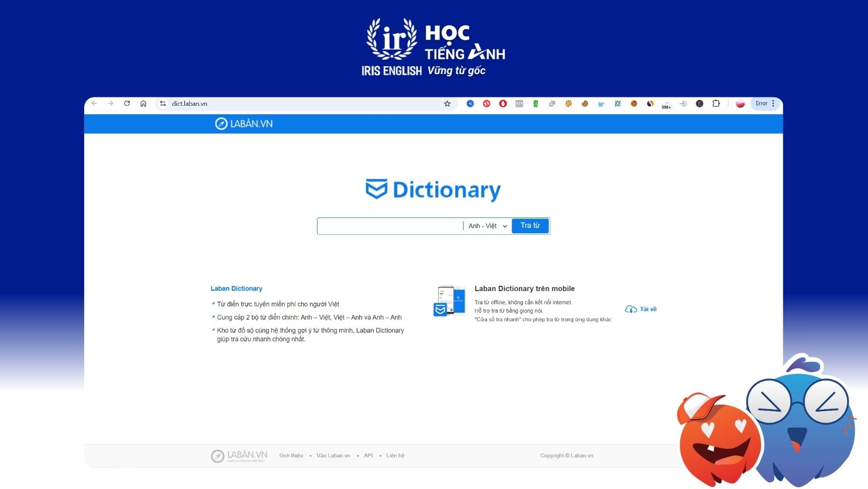
Task: Click the Laban Dictionary heading link
Action: 237,288
